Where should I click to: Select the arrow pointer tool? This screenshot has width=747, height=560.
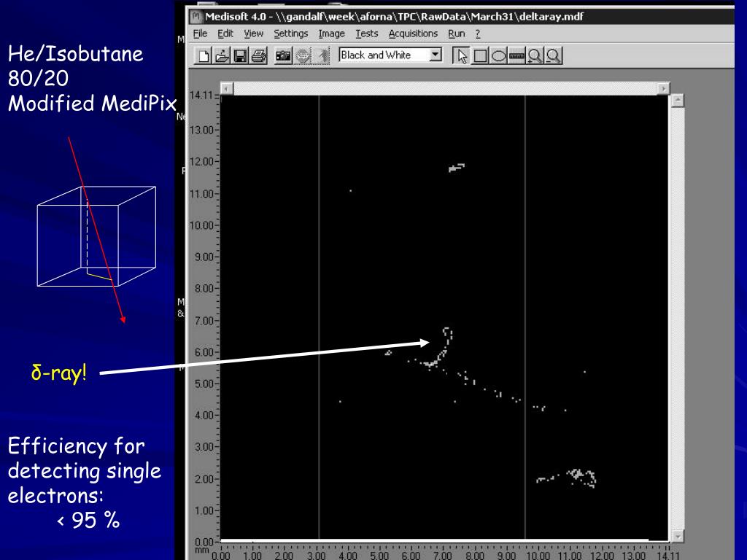coord(461,55)
